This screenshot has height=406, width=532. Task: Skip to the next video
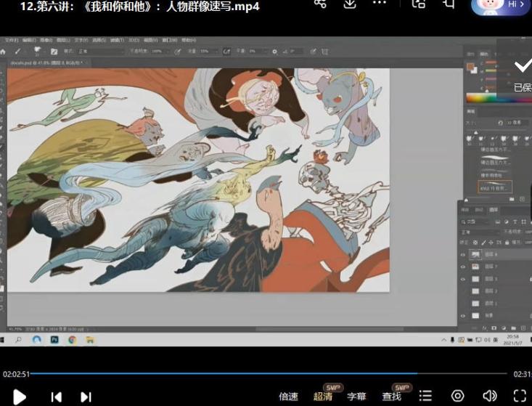[86, 397]
